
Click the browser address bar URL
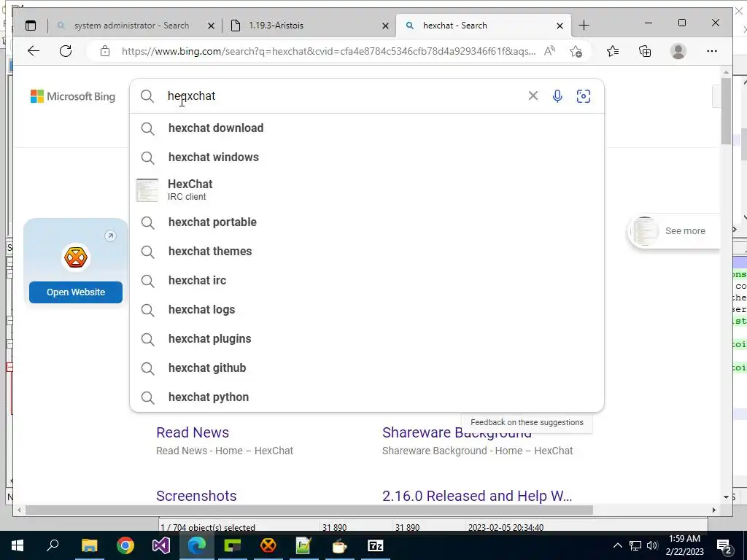tap(328, 52)
